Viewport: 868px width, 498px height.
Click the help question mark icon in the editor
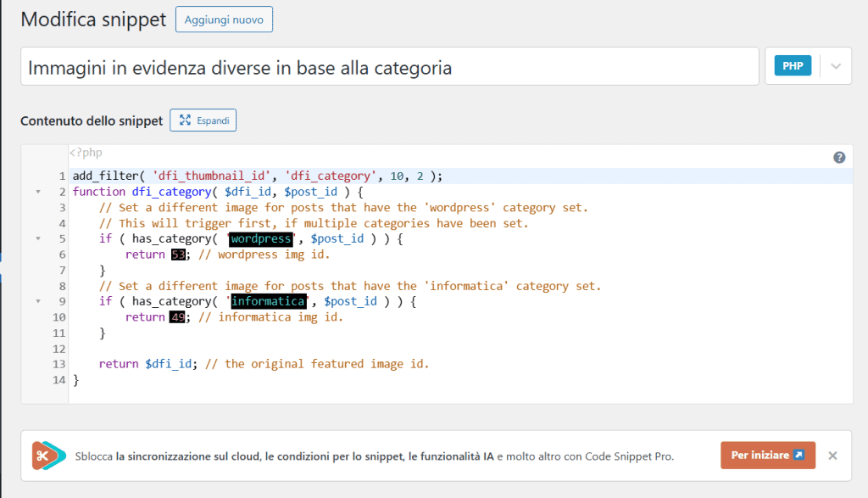[x=839, y=157]
